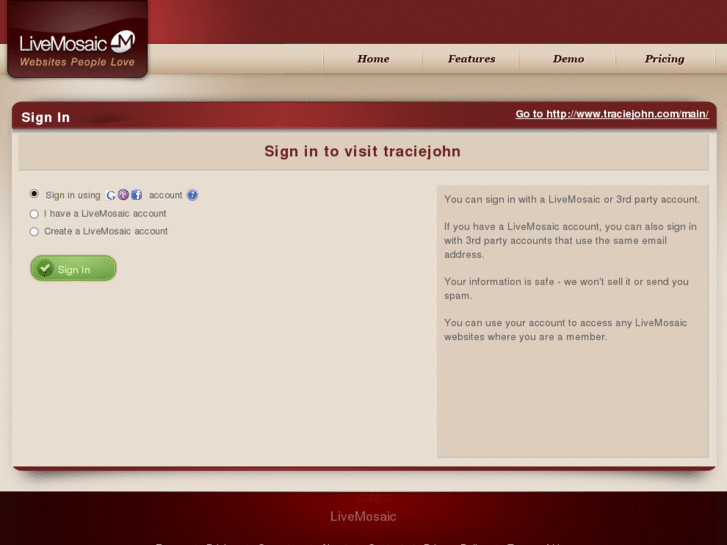Screen dimensions: 727x545
Task: Choose the Facebook sign-in icon
Action: pos(136,195)
